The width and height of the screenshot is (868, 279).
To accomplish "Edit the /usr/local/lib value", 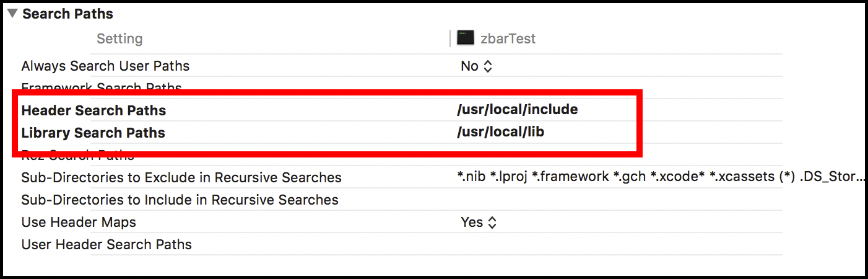I will 500,132.
